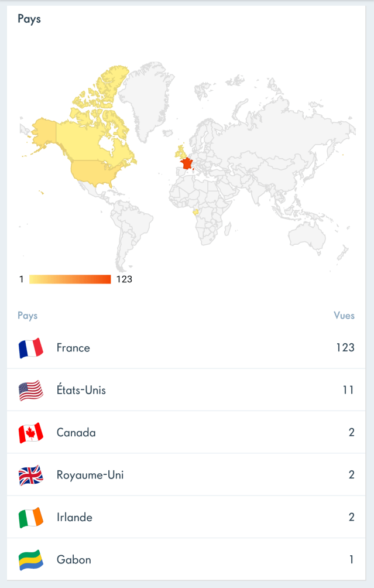Screen dimensions: 374x588
Task: Click the United Kingdom flag icon
Action: pyautogui.click(x=31, y=475)
